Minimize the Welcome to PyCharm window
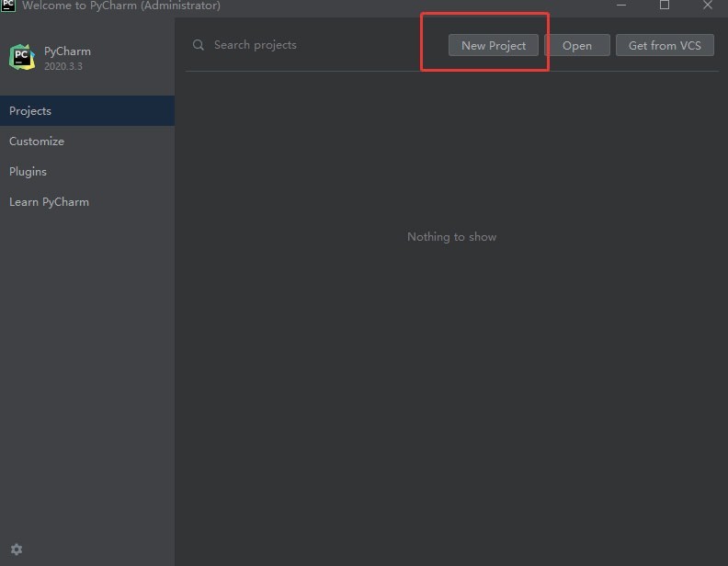 pos(621,6)
